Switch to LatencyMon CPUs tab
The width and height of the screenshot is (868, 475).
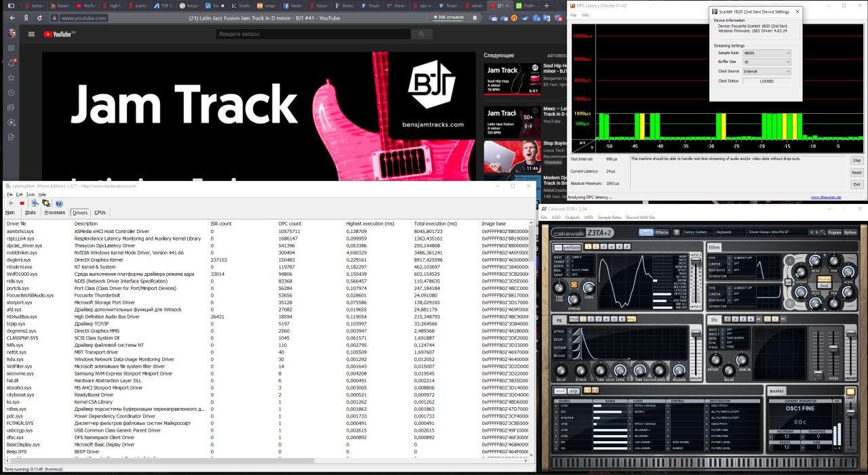pos(100,213)
